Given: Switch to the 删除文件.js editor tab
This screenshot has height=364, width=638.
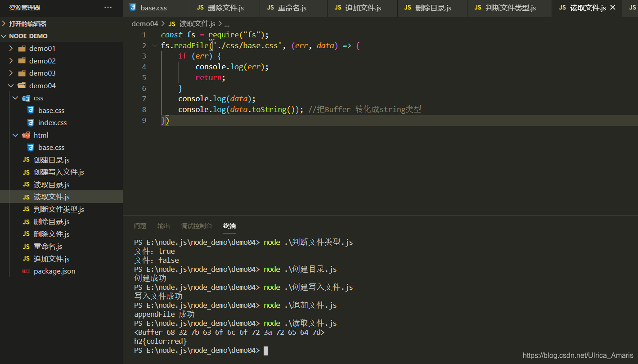Looking at the screenshot, I should click(x=225, y=8).
